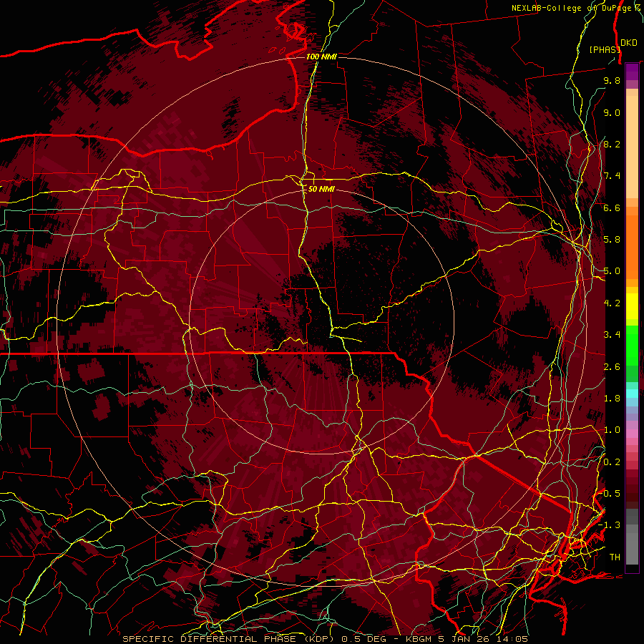Click the 9.8 value on color scale
This screenshot has width=644, height=644.
(612, 80)
